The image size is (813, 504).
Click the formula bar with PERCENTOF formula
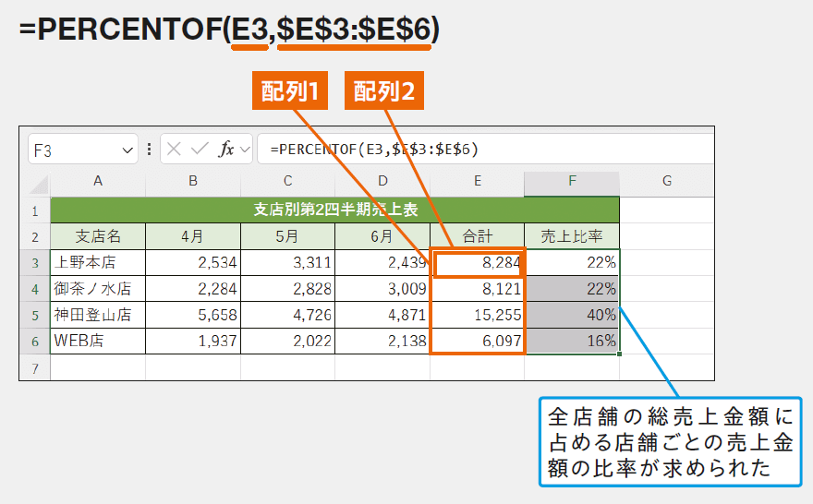(485, 150)
